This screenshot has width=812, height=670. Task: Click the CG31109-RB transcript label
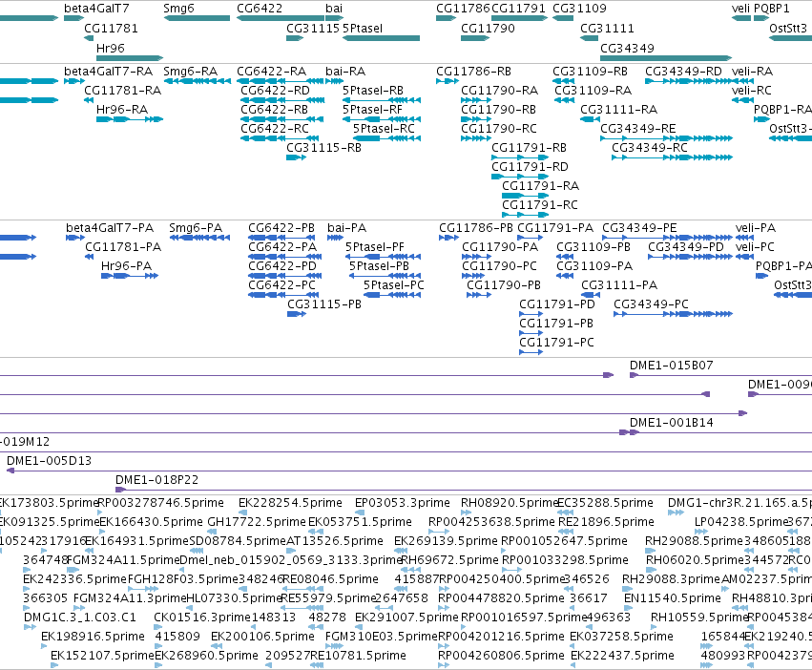coord(590,72)
